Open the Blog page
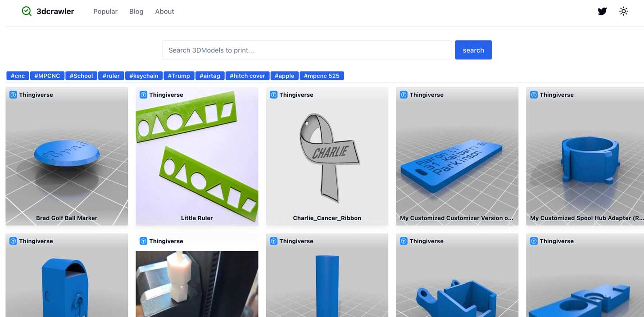 [x=136, y=11]
